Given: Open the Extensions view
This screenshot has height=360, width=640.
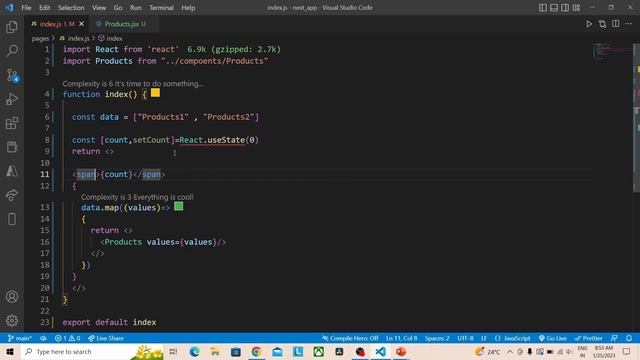Looking at the screenshot, I should tap(12, 123).
